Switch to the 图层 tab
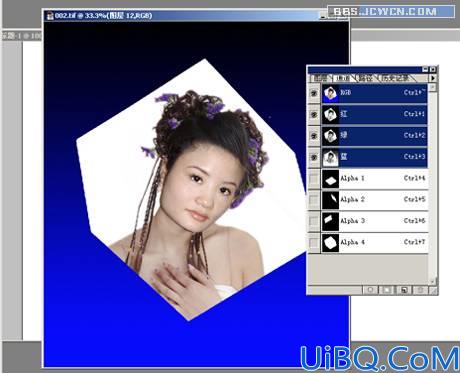The width and height of the screenshot is (460, 373). [x=321, y=78]
